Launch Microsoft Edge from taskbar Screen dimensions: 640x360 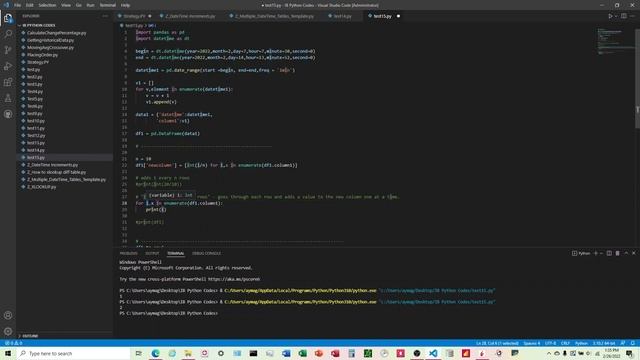(156, 353)
